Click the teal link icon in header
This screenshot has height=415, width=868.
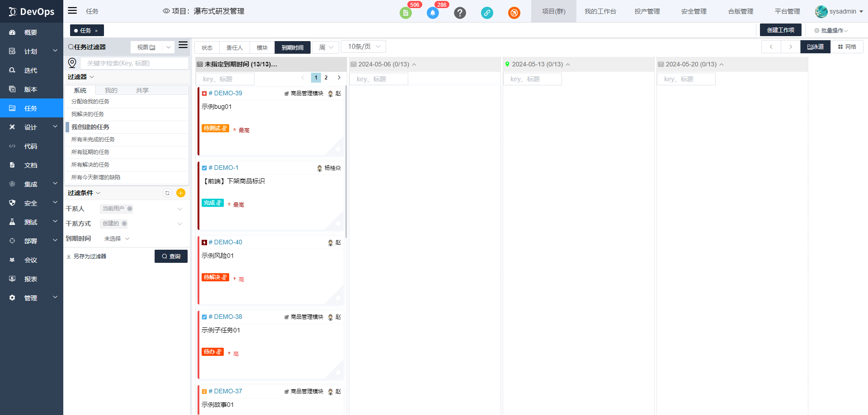(487, 13)
